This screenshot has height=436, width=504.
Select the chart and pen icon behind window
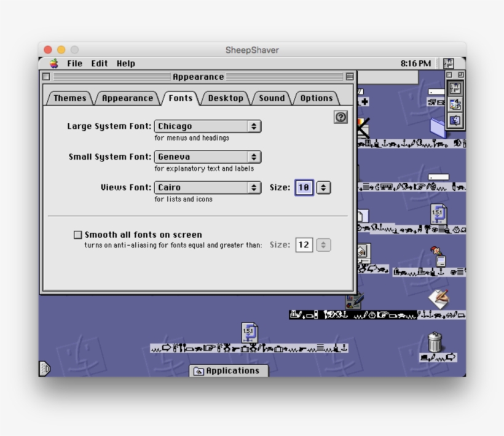pyautogui.click(x=355, y=301)
